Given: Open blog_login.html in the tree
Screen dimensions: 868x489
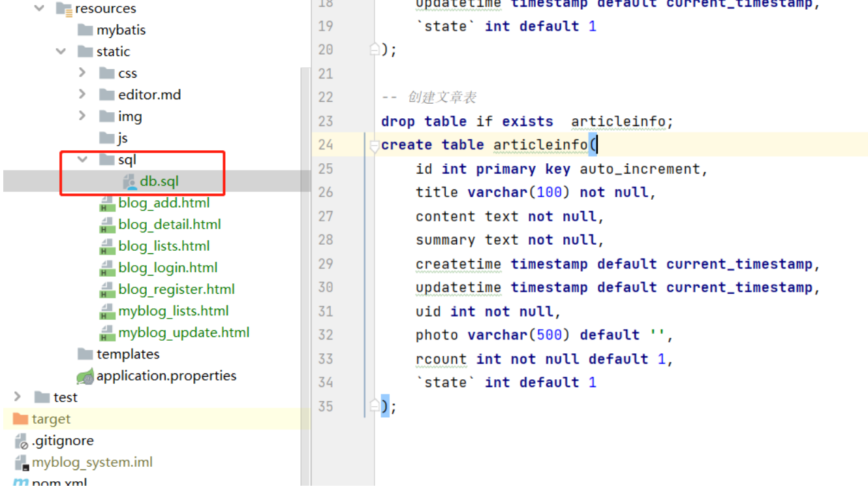Looking at the screenshot, I should click(168, 268).
